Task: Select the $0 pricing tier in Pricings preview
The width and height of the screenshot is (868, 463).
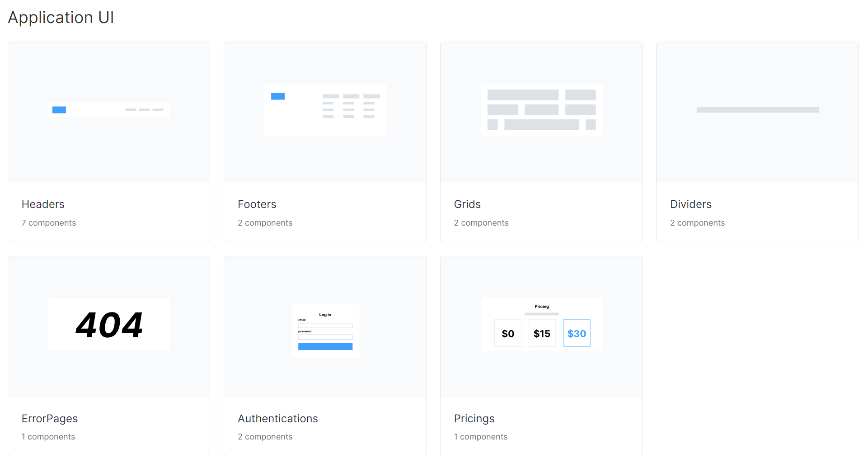Action: [x=507, y=333]
